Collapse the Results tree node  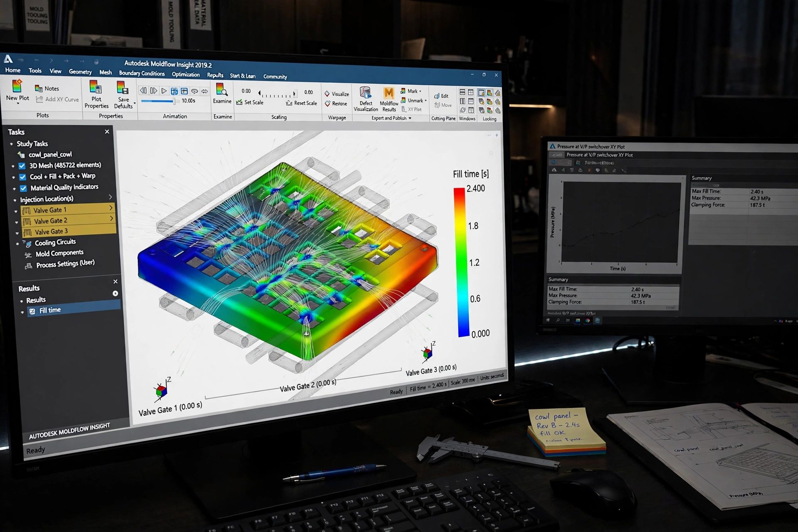click(22, 300)
